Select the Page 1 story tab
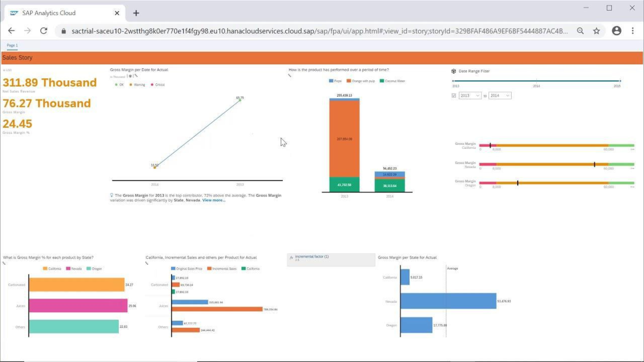This screenshot has width=644, height=362. pos(12,45)
